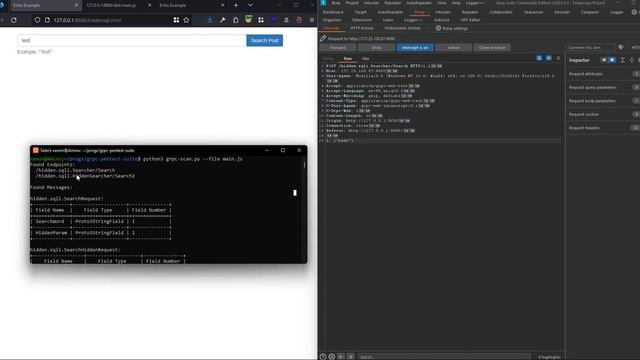Click the search word input on webpage
The image size is (640, 360).
[131, 40]
